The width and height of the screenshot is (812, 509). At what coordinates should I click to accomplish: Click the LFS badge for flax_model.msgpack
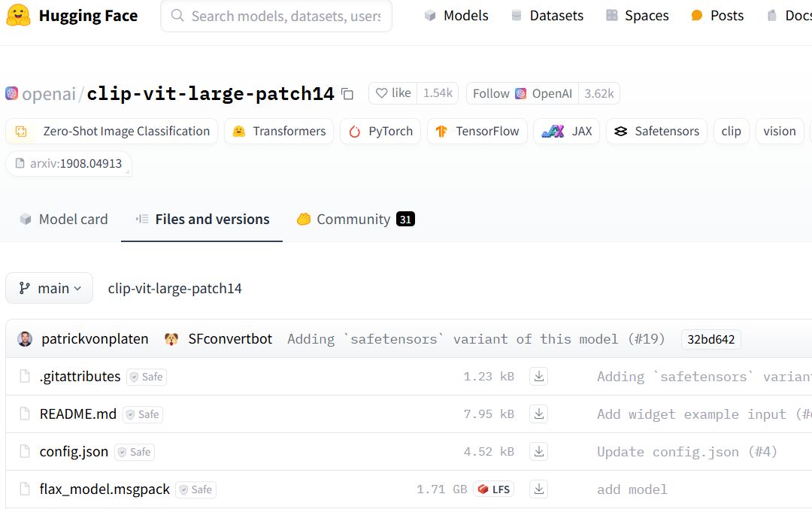(493, 489)
